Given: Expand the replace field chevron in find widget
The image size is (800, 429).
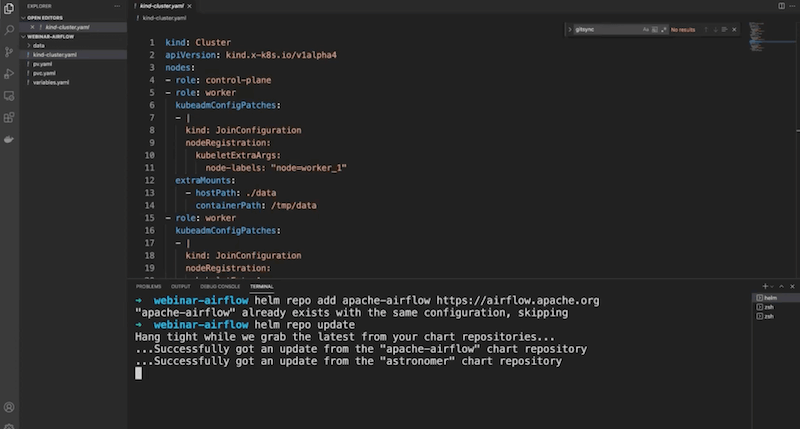Looking at the screenshot, I should pos(569,30).
